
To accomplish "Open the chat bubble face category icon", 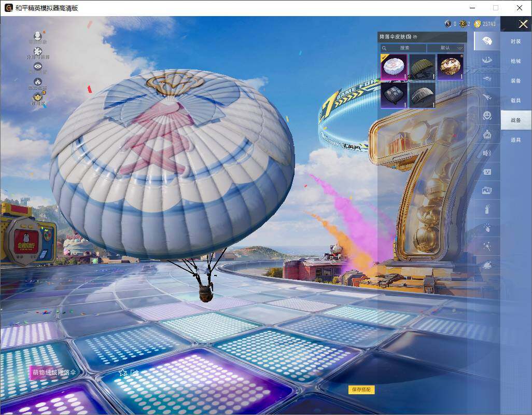I will (x=487, y=172).
